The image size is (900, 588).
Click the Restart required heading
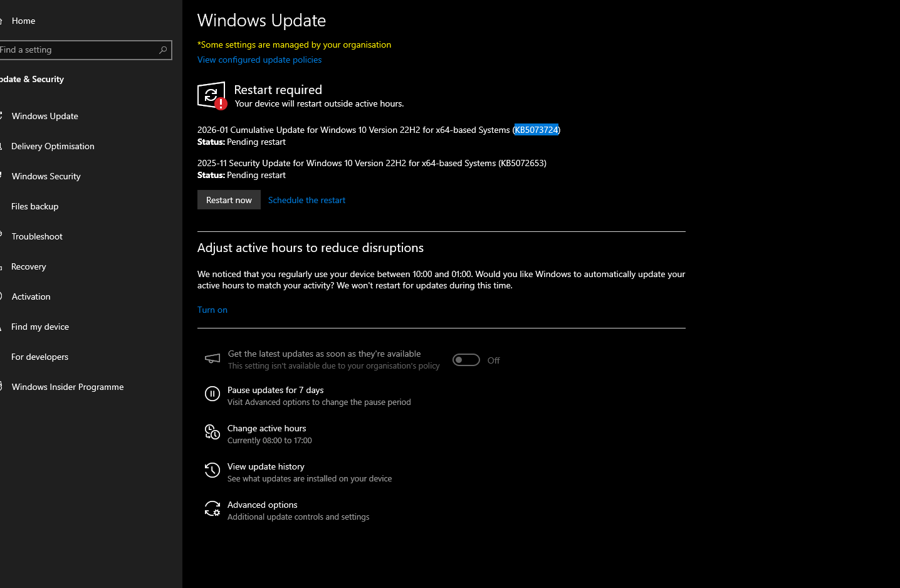[x=278, y=90]
